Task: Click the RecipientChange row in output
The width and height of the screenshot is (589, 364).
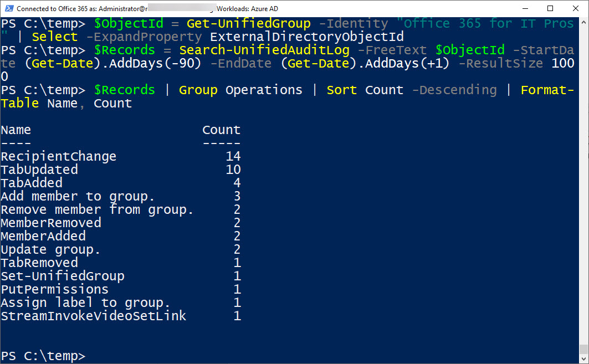Action: coord(59,157)
